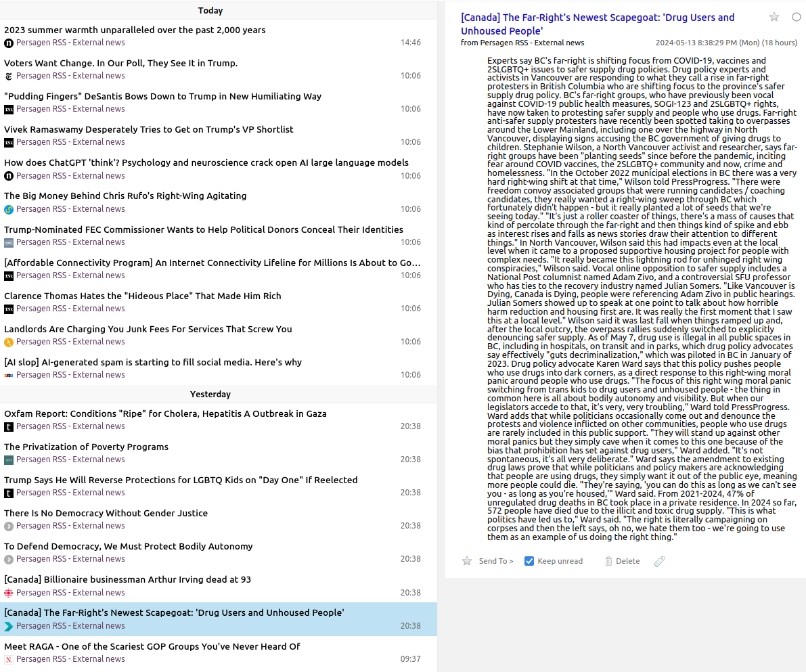
Task: Click favicon on AI slop article
Action: [x=9, y=376]
